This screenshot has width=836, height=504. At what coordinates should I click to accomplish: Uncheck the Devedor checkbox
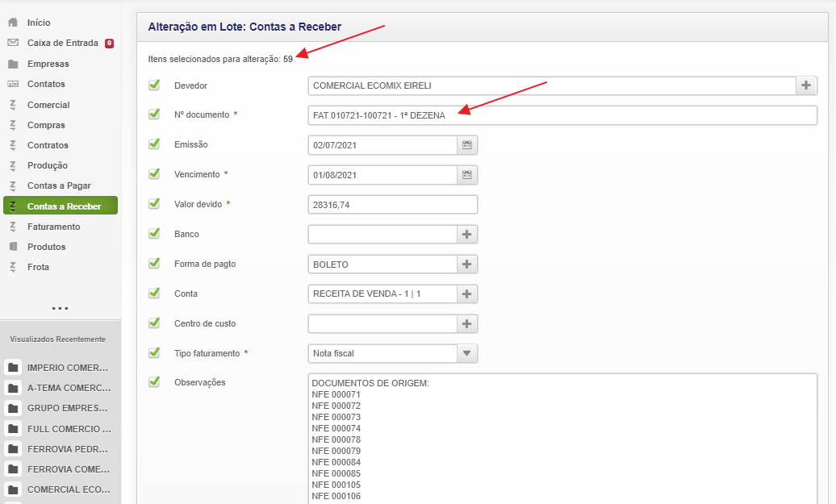pyautogui.click(x=154, y=85)
